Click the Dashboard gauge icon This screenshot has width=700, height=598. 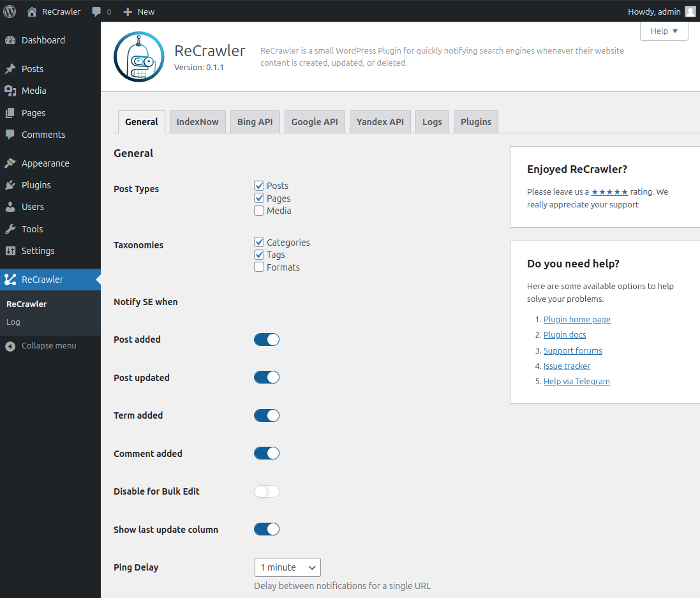tap(10, 40)
